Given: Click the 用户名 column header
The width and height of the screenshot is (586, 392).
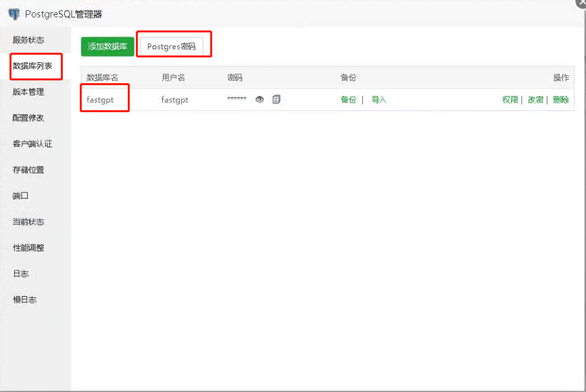Looking at the screenshot, I should (173, 78).
